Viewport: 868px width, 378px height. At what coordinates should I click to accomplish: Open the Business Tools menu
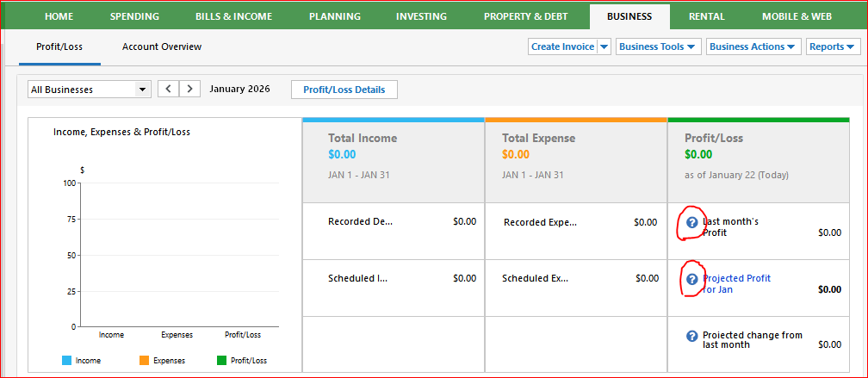659,46
